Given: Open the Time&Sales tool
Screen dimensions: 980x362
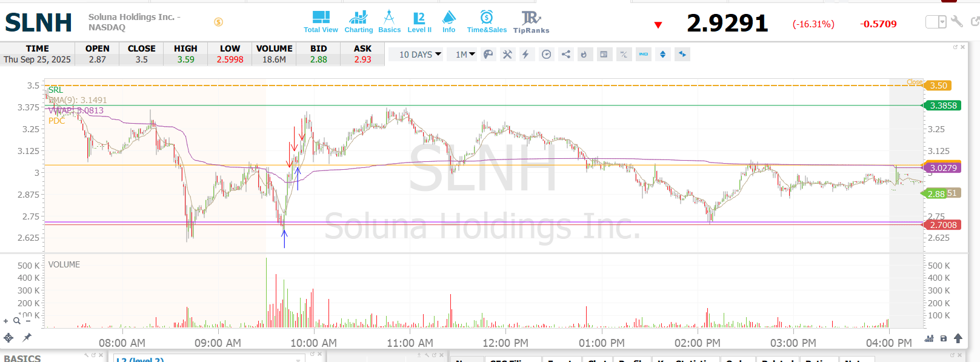Looking at the screenshot, I should (x=487, y=22).
